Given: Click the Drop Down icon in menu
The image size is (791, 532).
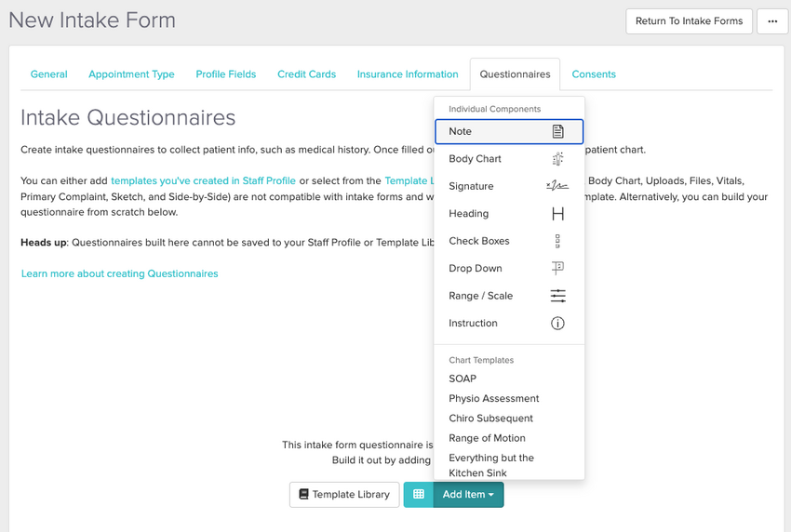Looking at the screenshot, I should [x=557, y=269].
